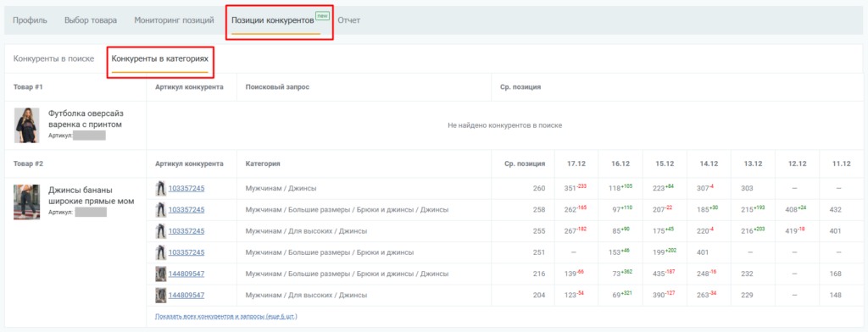Click jeans thumbnail in Брюки и джинсы row
Image resolution: width=868 pixels, height=332 pixels.
click(x=160, y=252)
